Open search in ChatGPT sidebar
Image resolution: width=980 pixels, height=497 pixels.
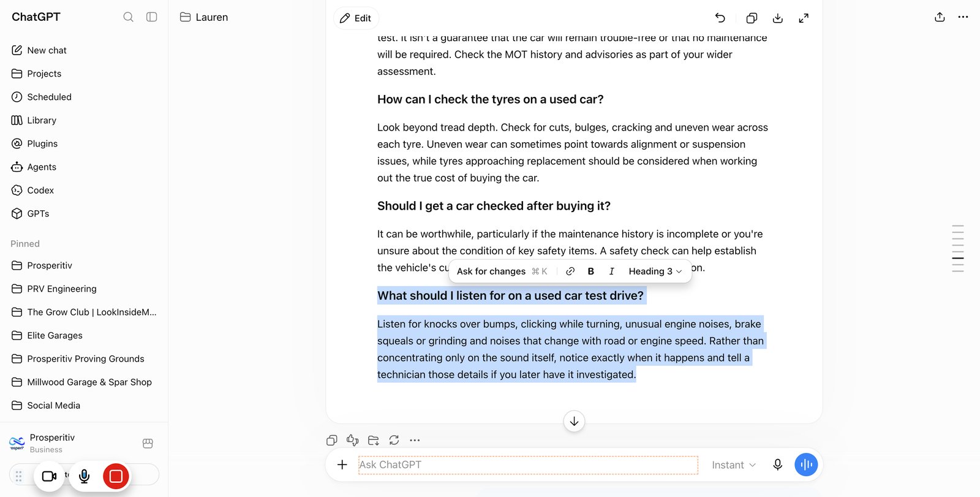(128, 17)
